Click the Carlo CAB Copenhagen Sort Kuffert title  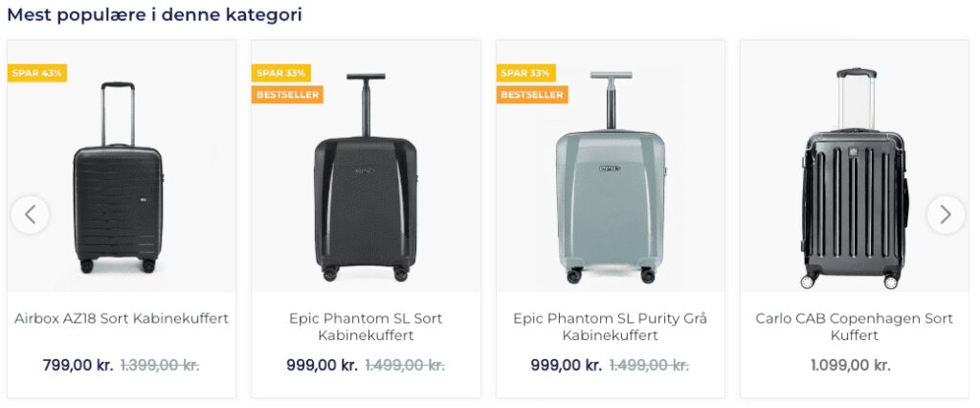(x=854, y=327)
